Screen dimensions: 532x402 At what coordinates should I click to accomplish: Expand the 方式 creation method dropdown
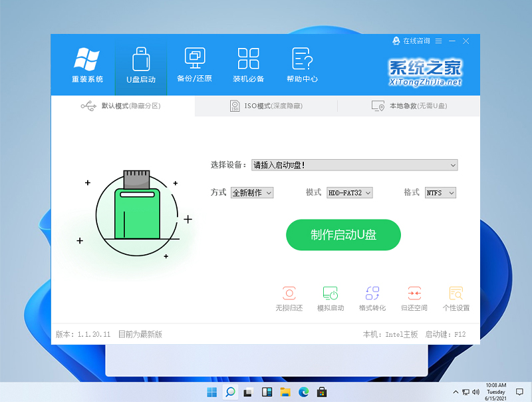click(251, 192)
